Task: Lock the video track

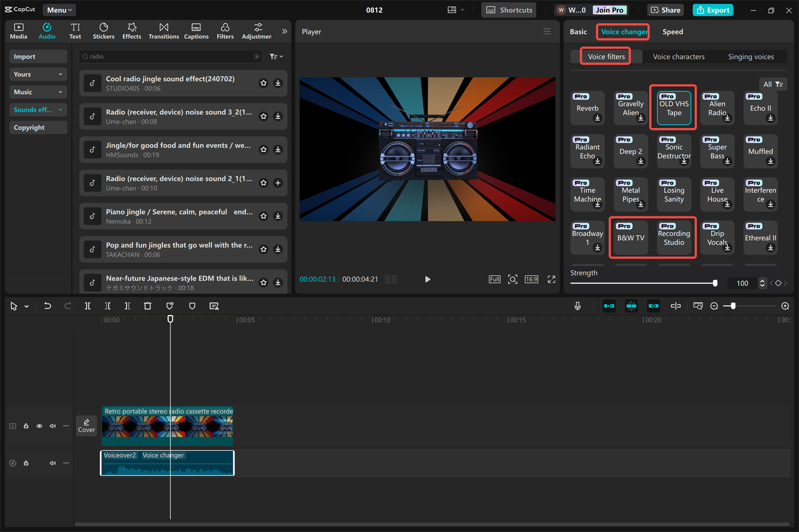Action: pos(26,426)
